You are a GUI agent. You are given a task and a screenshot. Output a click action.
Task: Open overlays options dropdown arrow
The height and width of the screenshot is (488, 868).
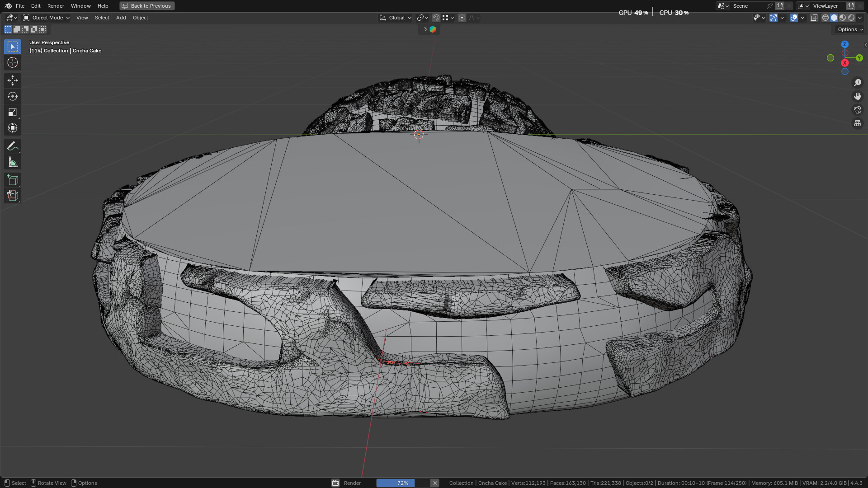pos(802,18)
